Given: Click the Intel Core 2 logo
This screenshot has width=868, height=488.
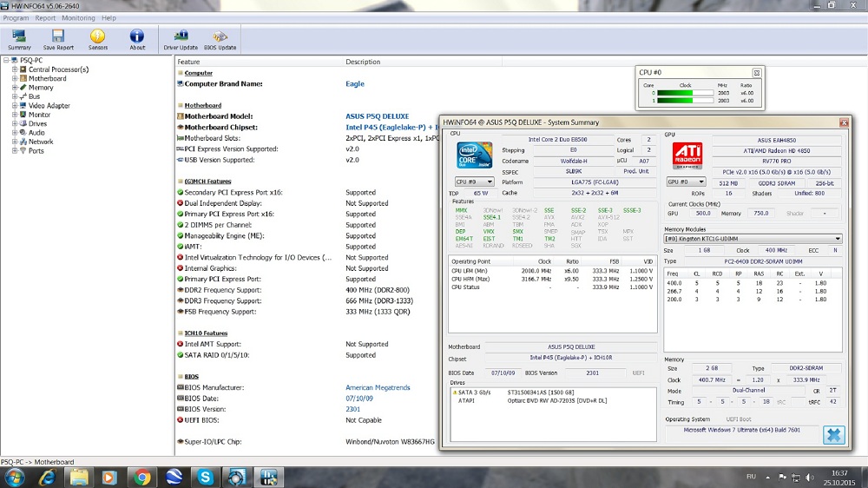Looking at the screenshot, I should tap(475, 155).
